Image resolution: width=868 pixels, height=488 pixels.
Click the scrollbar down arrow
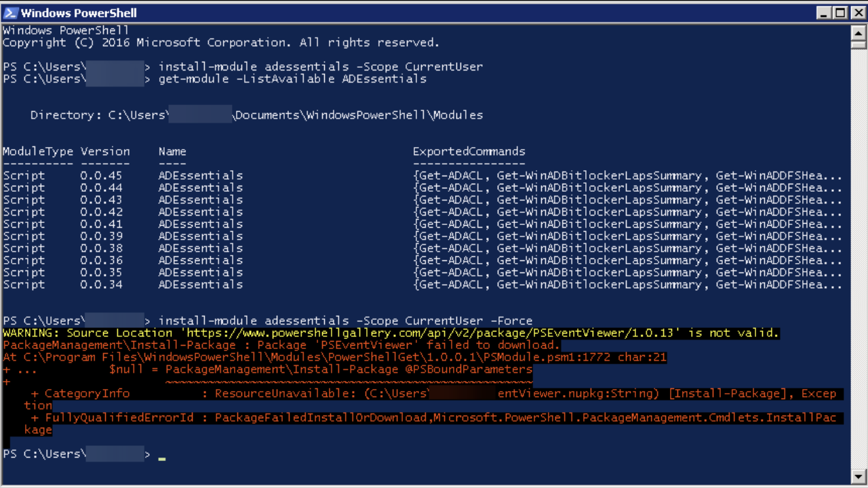(859, 475)
